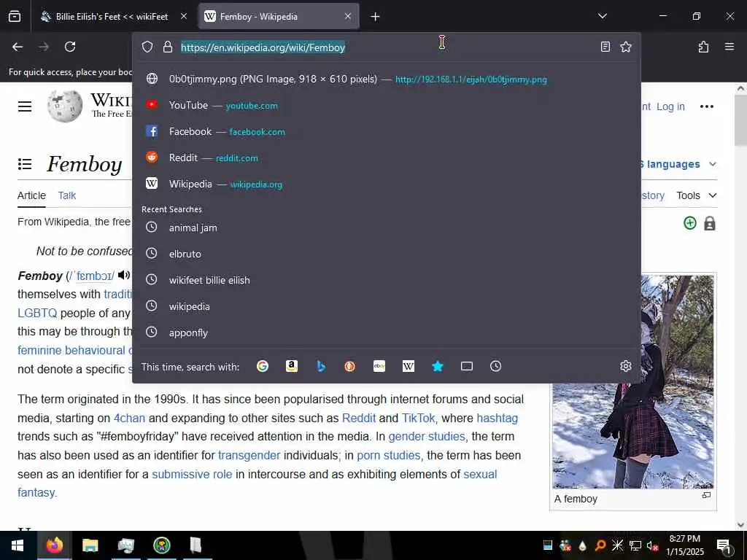
Task: Open the Windows Start menu
Action: [x=18, y=545]
